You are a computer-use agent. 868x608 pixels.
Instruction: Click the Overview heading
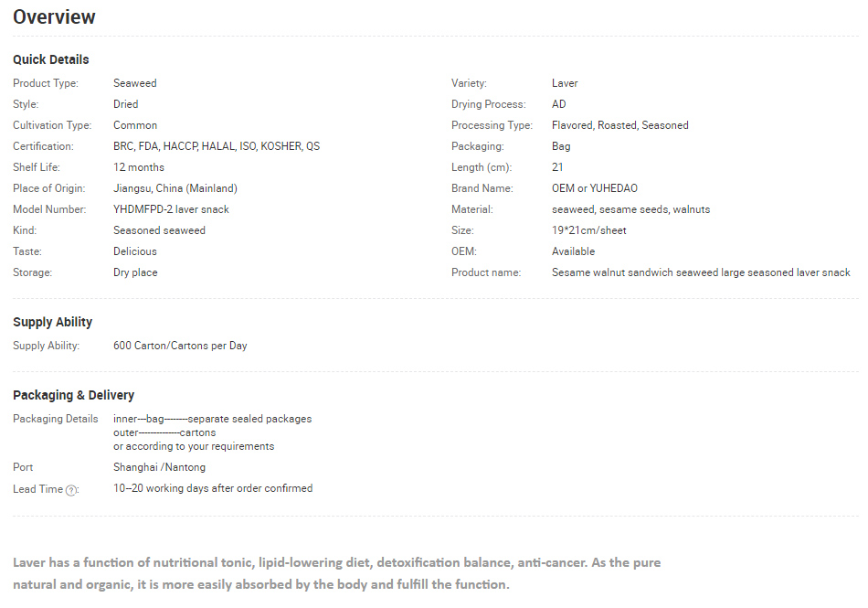pos(54,16)
